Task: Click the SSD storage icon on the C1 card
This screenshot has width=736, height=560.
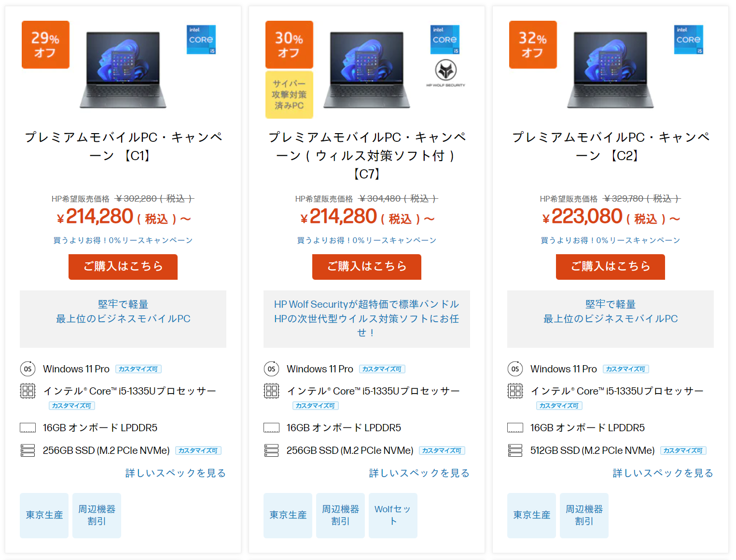Action: [x=28, y=450]
